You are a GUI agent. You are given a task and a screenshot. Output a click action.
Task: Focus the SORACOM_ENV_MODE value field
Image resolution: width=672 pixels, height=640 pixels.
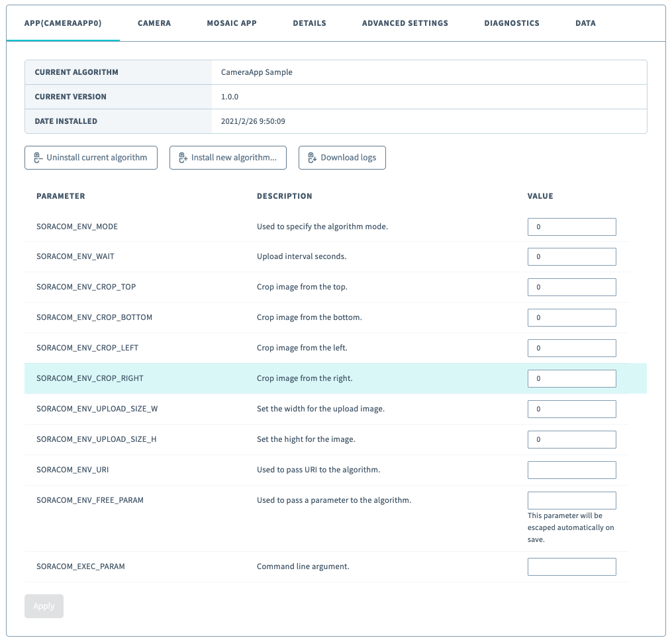(x=572, y=227)
